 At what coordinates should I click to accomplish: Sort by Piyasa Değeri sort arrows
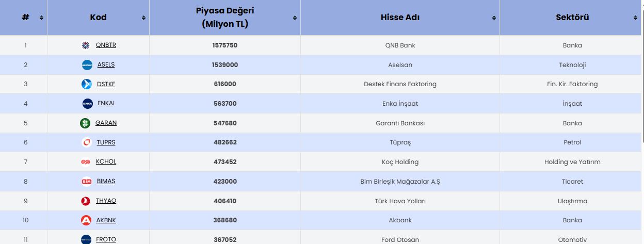[295, 18]
